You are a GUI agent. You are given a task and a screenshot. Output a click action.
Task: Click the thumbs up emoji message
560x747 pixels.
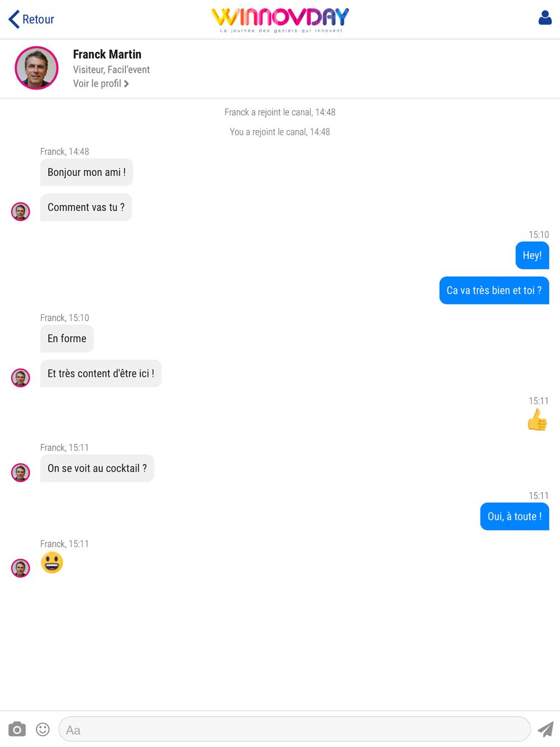pyautogui.click(x=537, y=420)
